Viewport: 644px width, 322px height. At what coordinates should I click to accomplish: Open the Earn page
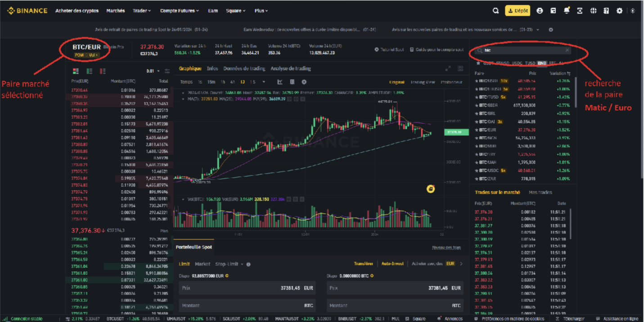coord(213,11)
